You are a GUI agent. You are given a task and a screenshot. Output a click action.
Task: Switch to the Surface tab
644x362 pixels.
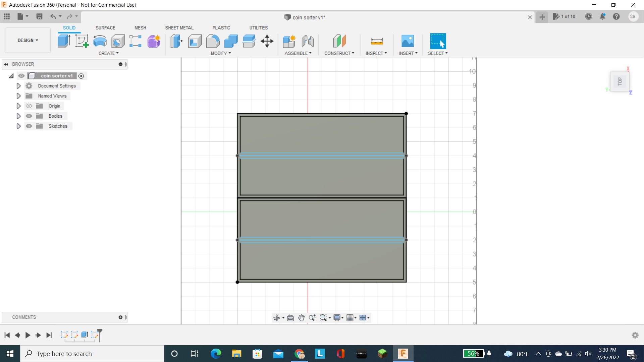coord(105,28)
